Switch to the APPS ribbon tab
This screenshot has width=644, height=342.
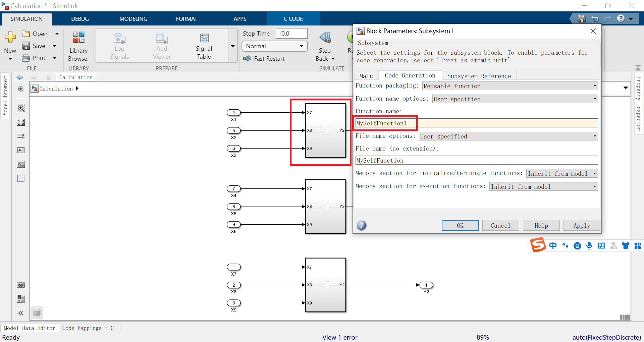click(240, 19)
